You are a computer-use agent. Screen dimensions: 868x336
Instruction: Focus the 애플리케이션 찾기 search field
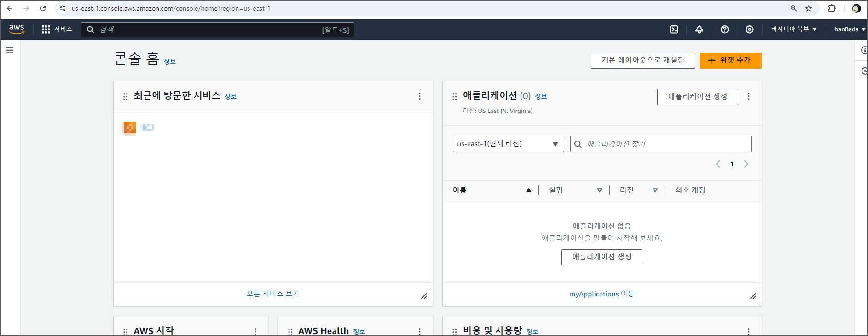click(x=660, y=144)
